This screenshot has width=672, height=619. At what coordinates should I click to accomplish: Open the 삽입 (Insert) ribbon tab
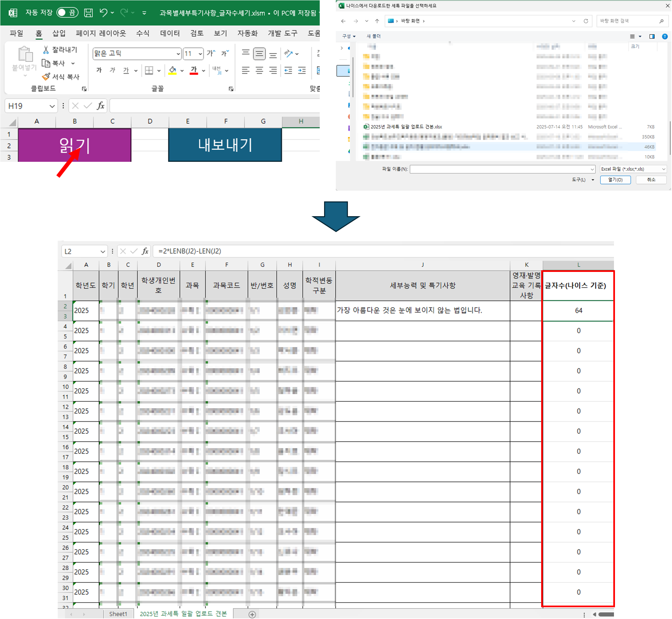(x=59, y=33)
